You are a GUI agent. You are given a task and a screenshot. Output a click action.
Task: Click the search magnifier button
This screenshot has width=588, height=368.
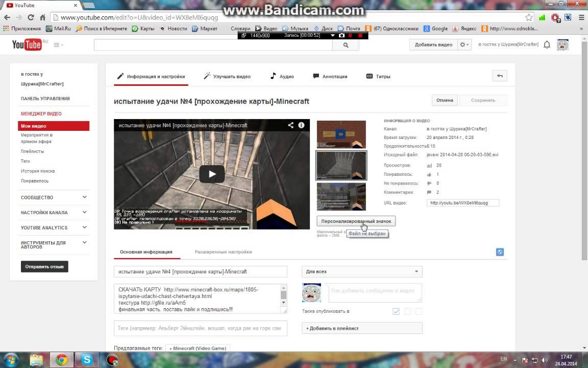point(346,45)
